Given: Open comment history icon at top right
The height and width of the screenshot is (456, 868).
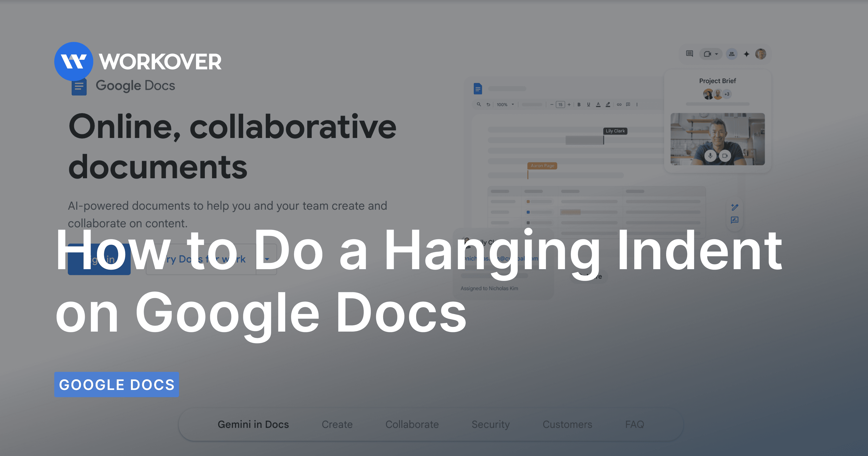Looking at the screenshot, I should (x=689, y=54).
